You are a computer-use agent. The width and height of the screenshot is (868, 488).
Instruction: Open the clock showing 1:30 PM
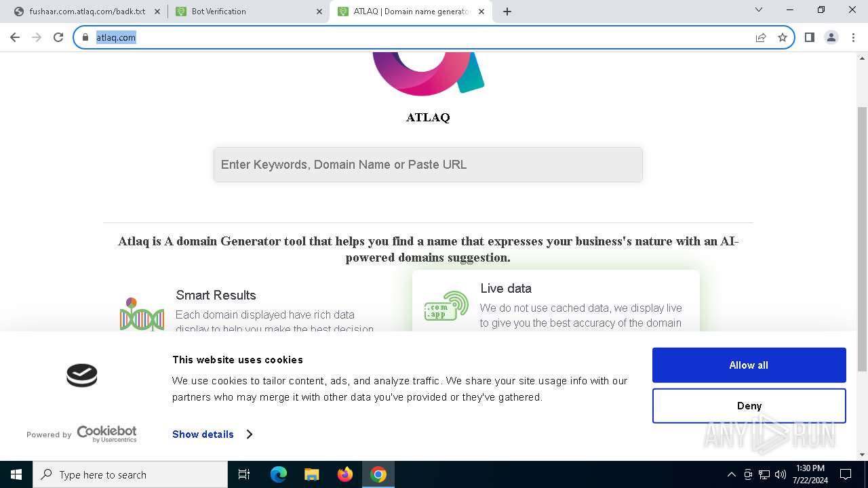tap(810, 474)
